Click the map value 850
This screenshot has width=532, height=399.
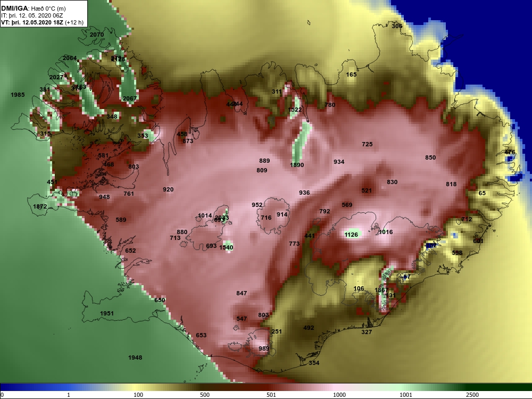click(x=430, y=157)
